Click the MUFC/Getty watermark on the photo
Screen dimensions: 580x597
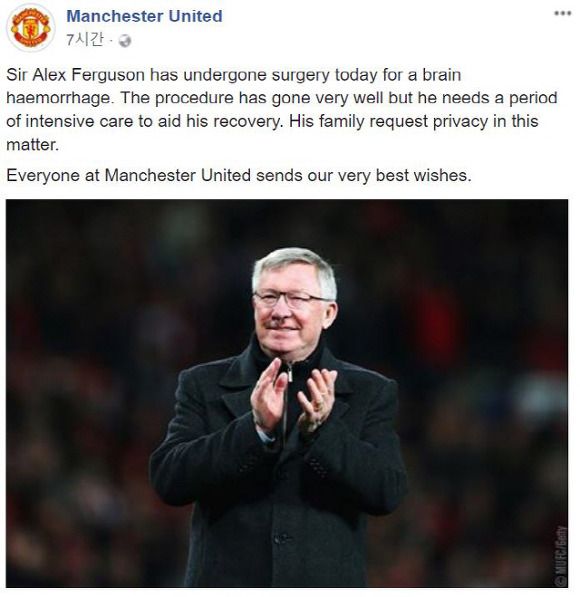point(561,555)
